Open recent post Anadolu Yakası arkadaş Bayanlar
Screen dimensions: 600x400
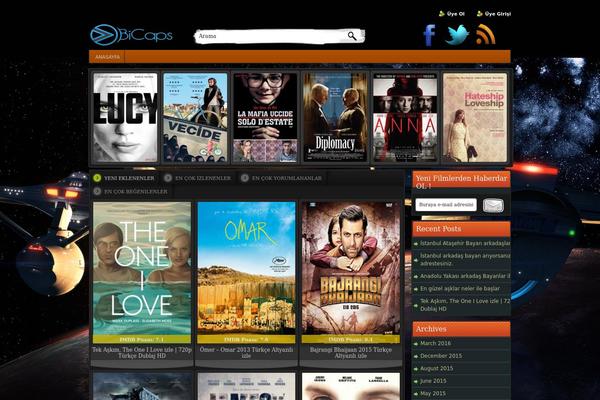(465, 276)
